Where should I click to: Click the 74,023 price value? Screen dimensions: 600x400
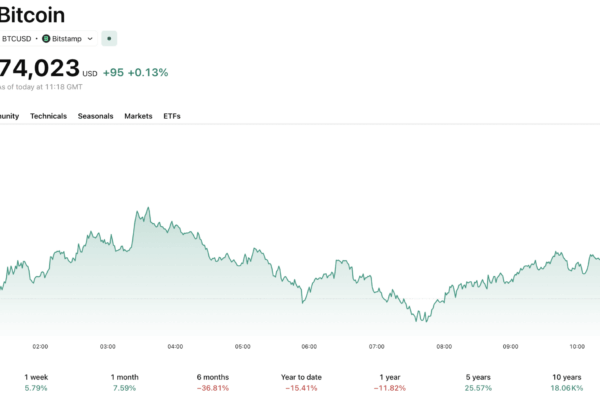point(38,69)
